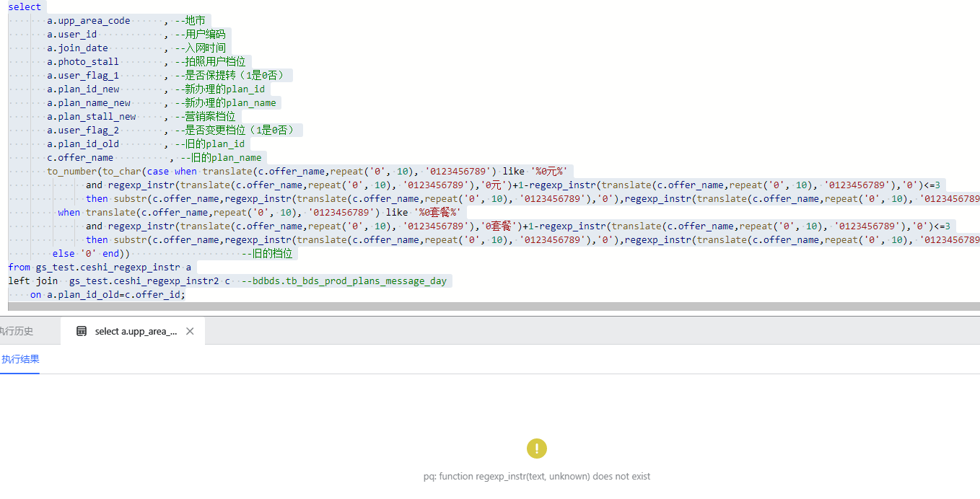980x499 pixels.
Task: Switch to the 执行历史 tab
Action: [16, 331]
